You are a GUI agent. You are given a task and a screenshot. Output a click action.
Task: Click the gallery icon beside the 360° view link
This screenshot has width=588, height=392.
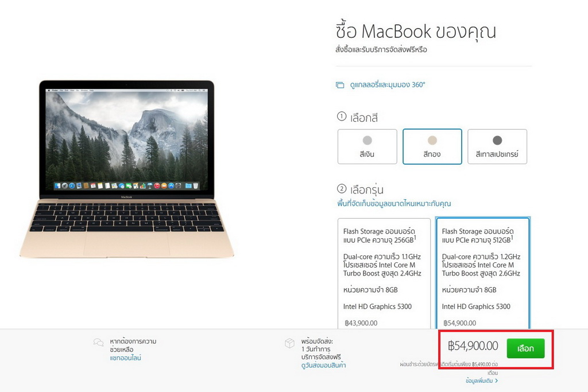(340, 85)
